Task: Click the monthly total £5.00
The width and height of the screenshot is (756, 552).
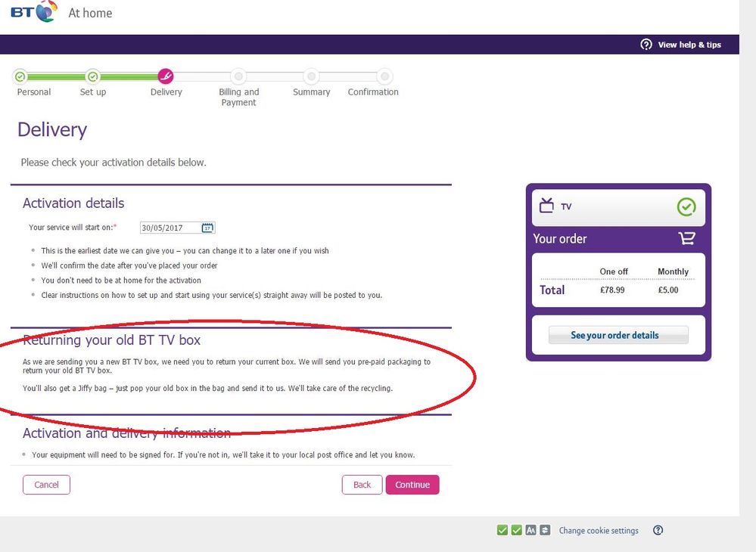Action: (668, 290)
